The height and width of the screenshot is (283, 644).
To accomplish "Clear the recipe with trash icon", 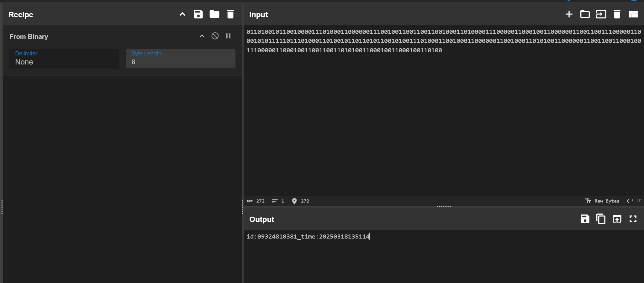I will click(x=230, y=14).
